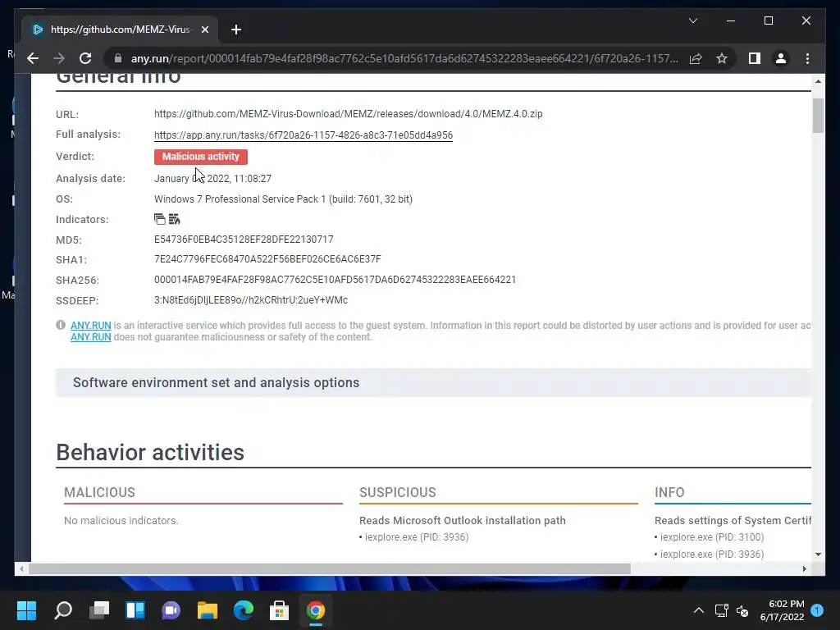
Task: Open a new tab with the plus button
Action: [x=235, y=30]
